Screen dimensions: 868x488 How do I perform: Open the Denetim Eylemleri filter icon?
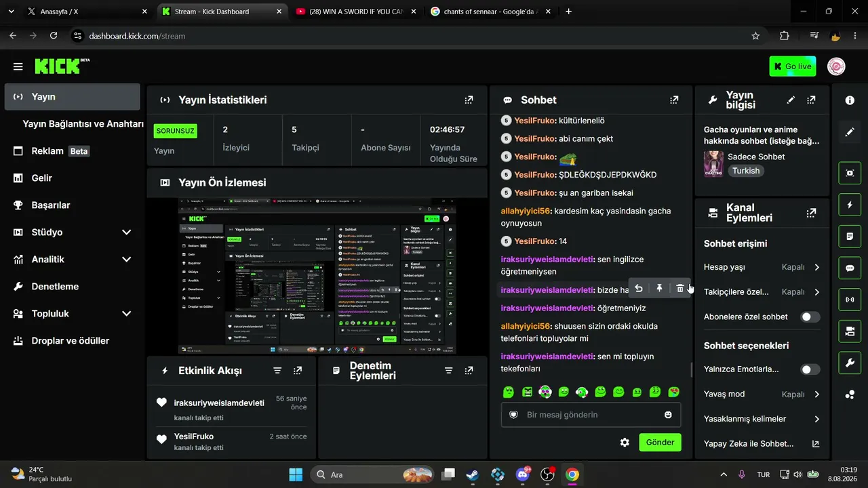[x=448, y=371]
